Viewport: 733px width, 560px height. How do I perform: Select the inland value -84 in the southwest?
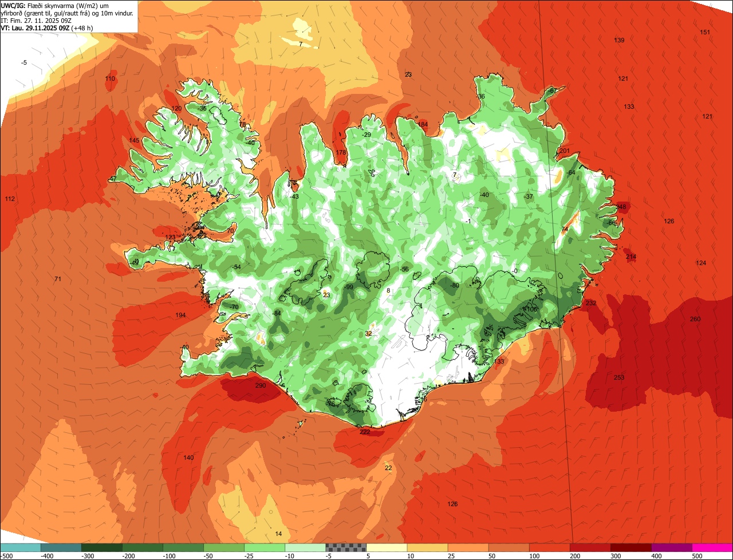(277, 313)
